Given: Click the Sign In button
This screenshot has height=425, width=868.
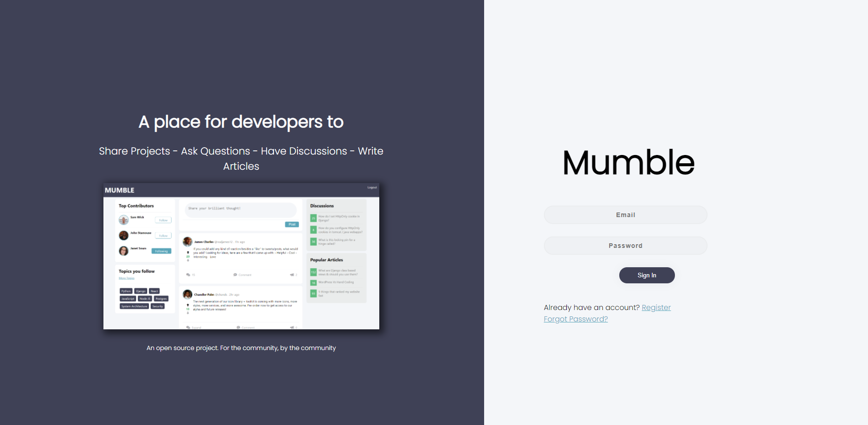Looking at the screenshot, I should (647, 275).
